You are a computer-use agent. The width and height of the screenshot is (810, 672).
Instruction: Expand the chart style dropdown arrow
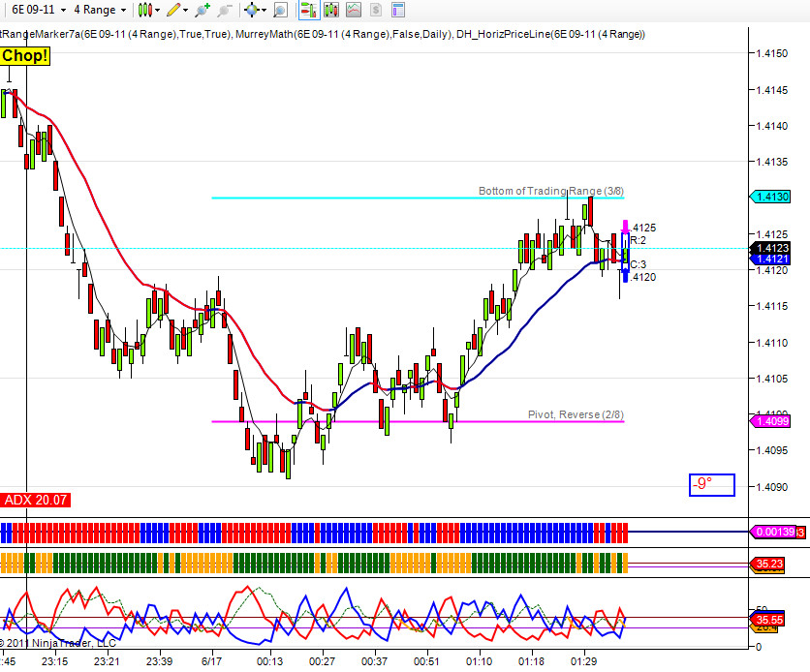(x=158, y=10)
